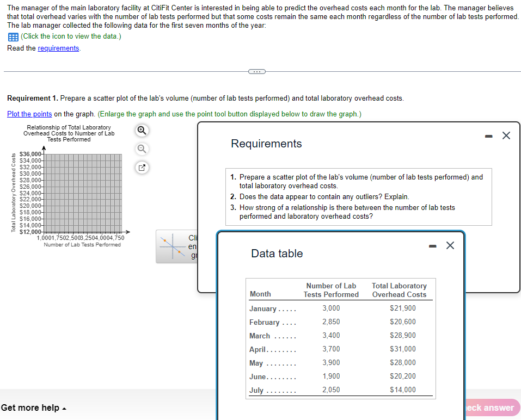
Task: Select May's $28,000 overhead cost
Action: (403, 362)
